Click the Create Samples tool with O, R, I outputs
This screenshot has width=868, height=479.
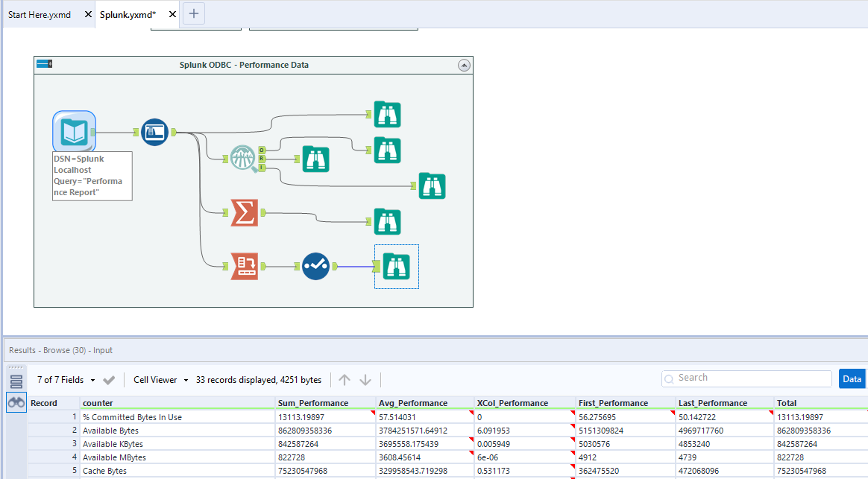[x=242, y=159]
